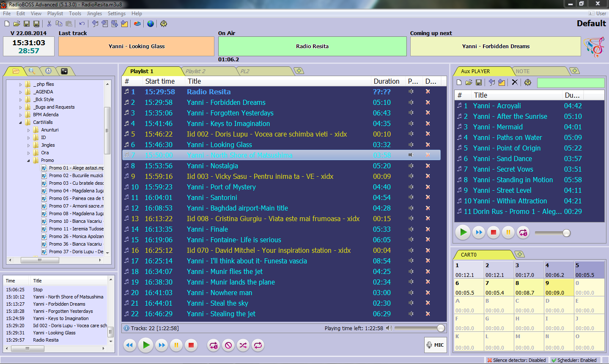The height and width of the screenshot is (364, 609).
Task: Click the Coming up next Forbidden Dreams box
Action: [x=495, y=47]
